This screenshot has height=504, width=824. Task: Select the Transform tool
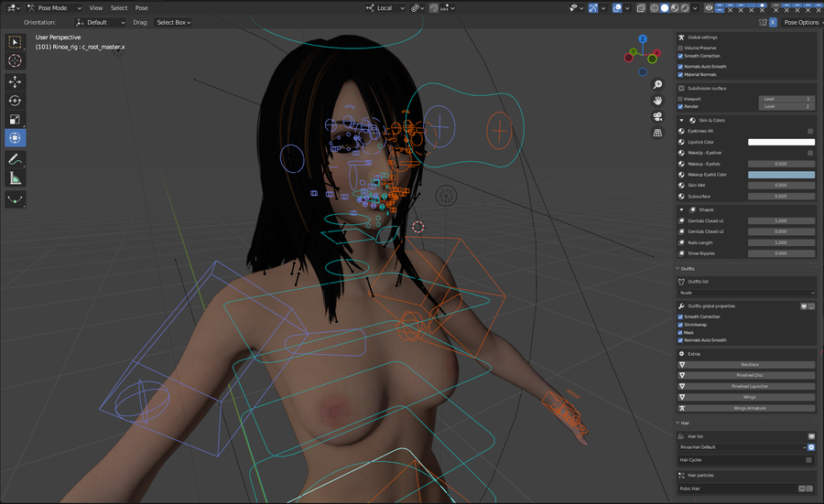point(15,138)
